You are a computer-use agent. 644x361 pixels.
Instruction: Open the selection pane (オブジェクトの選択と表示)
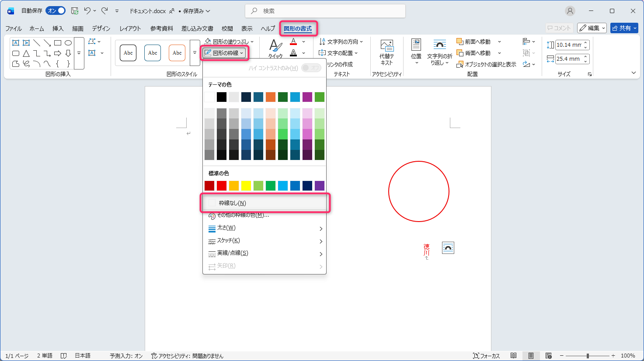tap(486, 64)
